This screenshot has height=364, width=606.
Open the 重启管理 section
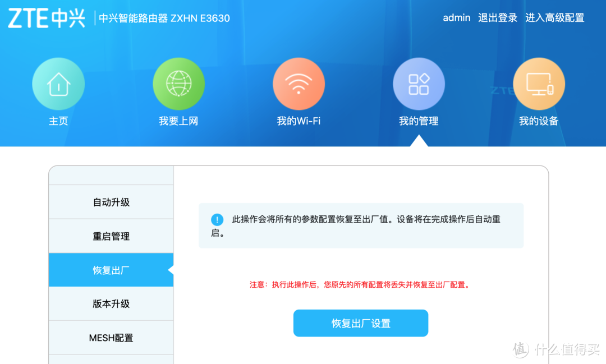tap(111, 236)
